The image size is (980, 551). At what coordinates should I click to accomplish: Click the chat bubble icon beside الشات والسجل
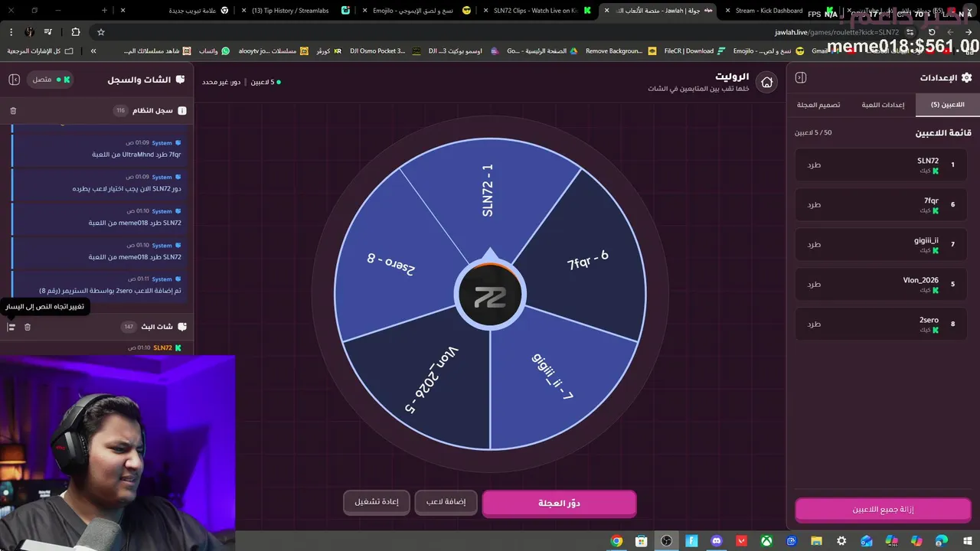point(180,80)
